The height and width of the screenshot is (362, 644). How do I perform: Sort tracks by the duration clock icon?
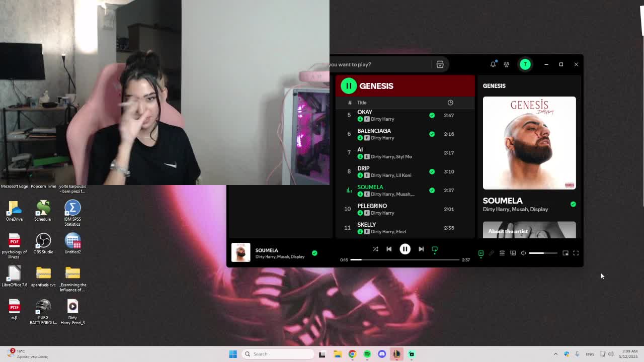pos(450,103)
